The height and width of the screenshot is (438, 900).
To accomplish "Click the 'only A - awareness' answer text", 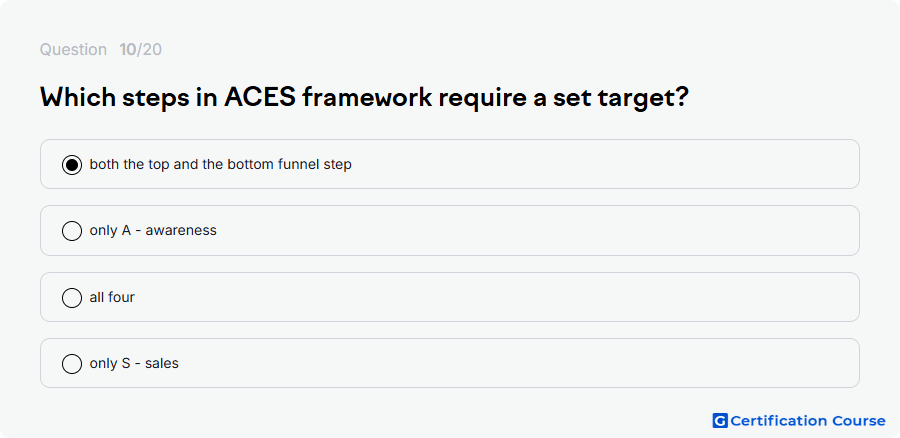I will coord(153,231).
